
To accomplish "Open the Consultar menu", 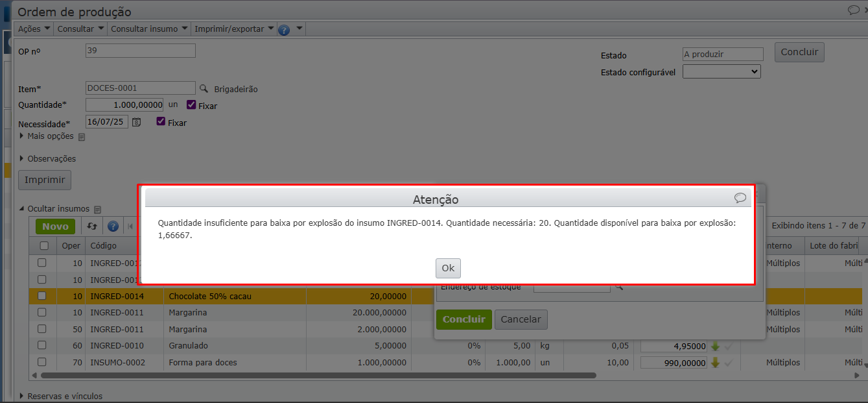I will click(80, 29).
